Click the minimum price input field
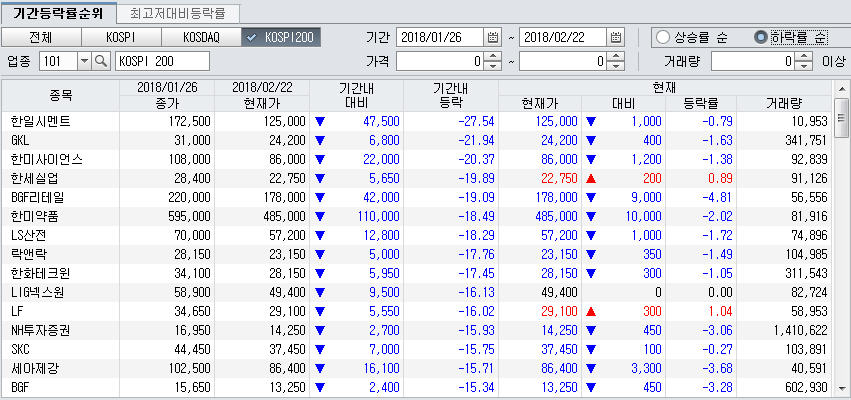The image size is (851, 400). (x=440, y=61)
